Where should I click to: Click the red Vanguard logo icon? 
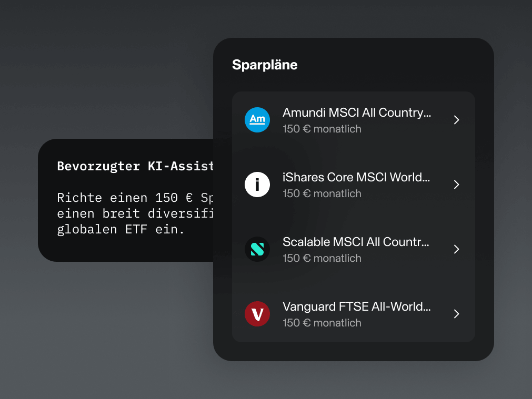257,314
